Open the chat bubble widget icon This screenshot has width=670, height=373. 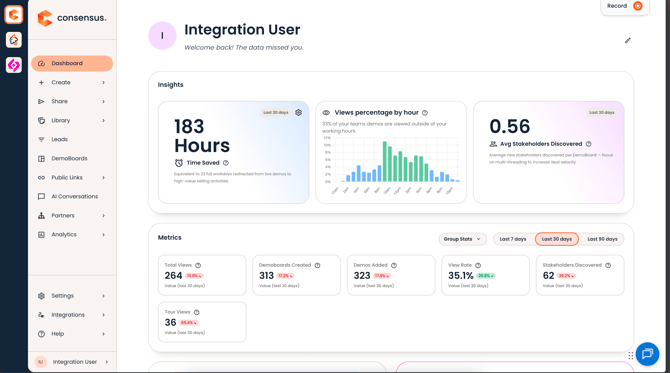(x=647, y=354)
